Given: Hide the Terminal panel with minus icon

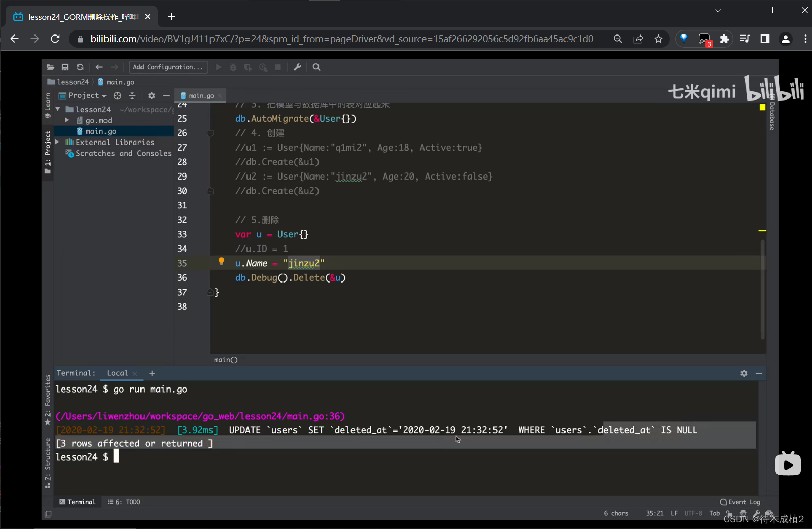Looking at the screenshot, I should point(759,373).
